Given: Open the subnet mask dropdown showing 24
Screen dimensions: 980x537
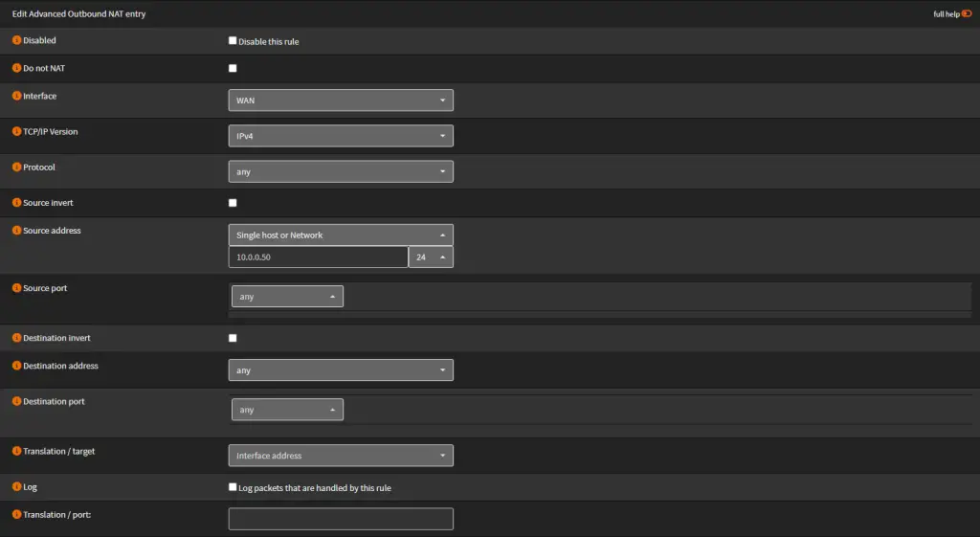Looking at the screenshot, I should pos(431,257).
